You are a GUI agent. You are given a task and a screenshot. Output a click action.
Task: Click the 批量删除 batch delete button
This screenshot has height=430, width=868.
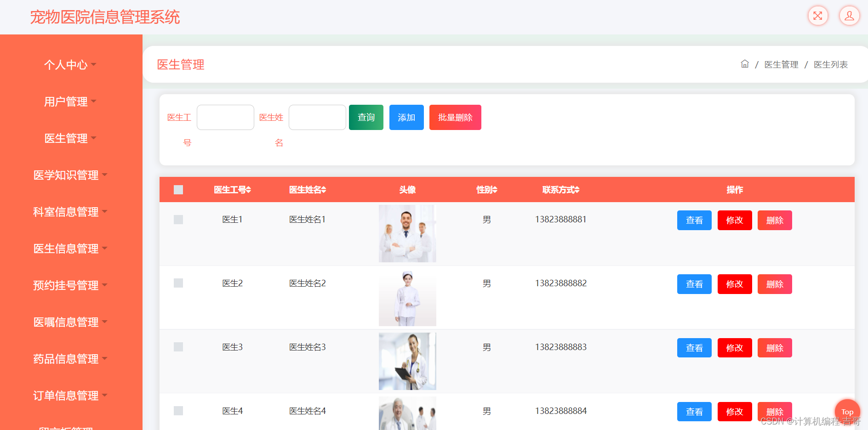pos(455,117)
